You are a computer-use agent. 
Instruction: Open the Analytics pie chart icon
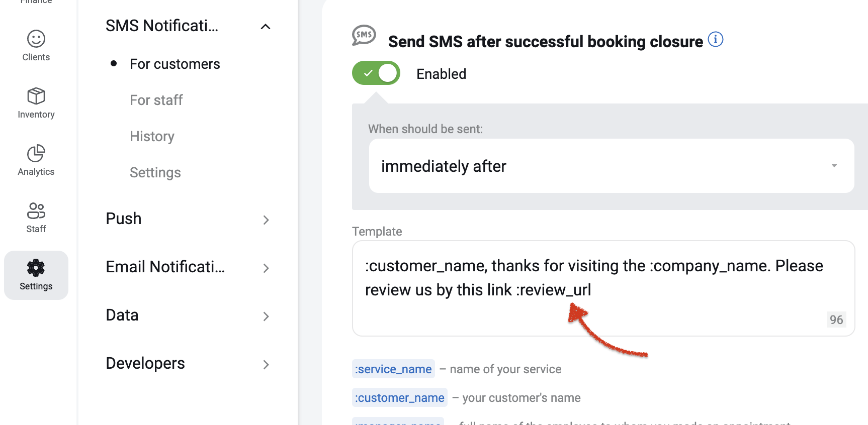click(x=36, y=153)
